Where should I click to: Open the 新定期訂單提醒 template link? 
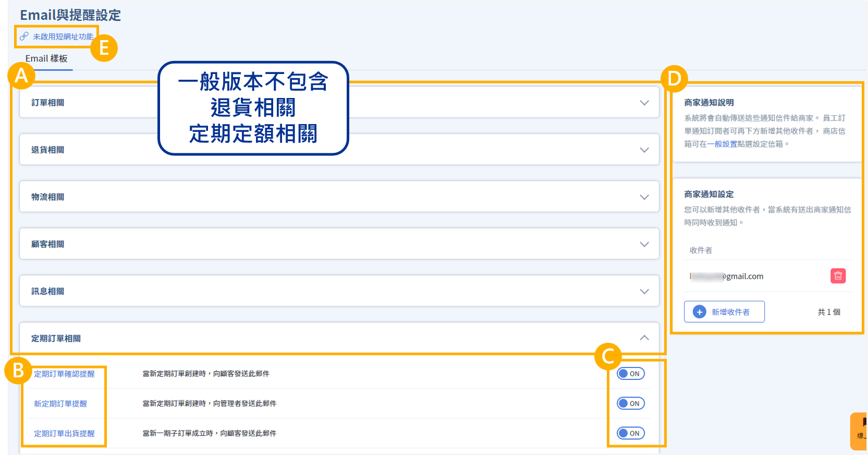point(60,403)
